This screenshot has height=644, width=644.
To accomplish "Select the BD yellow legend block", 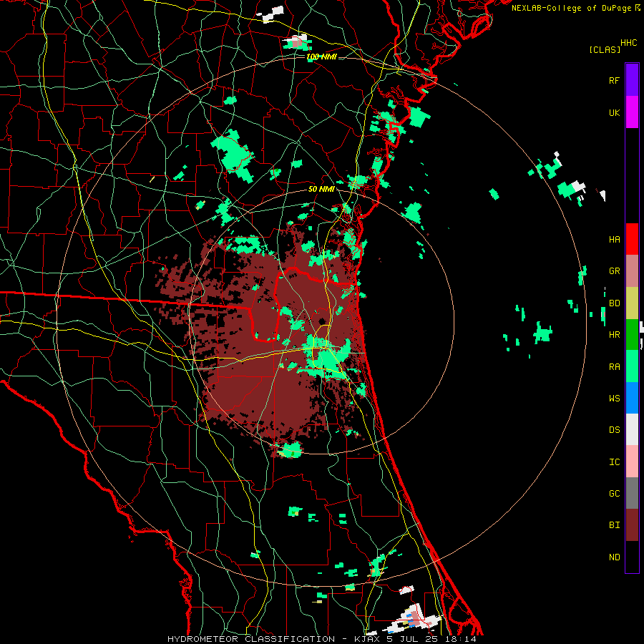I will (x=632, y=303).
